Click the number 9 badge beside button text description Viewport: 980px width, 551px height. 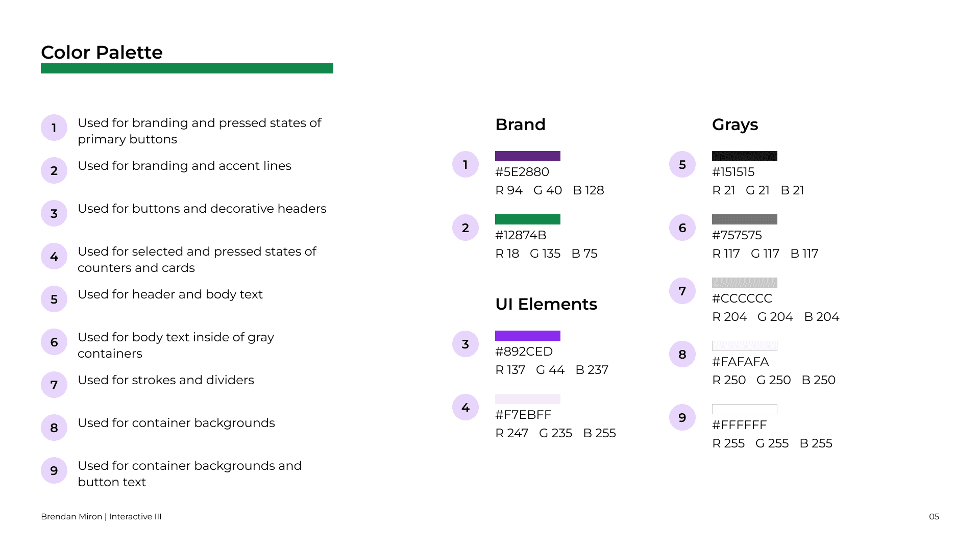[x=54, y=470]
